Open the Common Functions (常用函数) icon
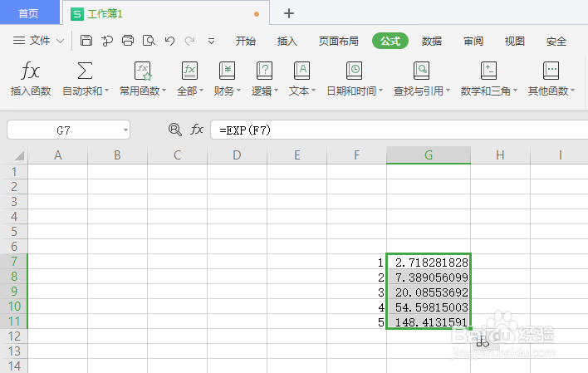588x373 pixels. tap(143, 71)
